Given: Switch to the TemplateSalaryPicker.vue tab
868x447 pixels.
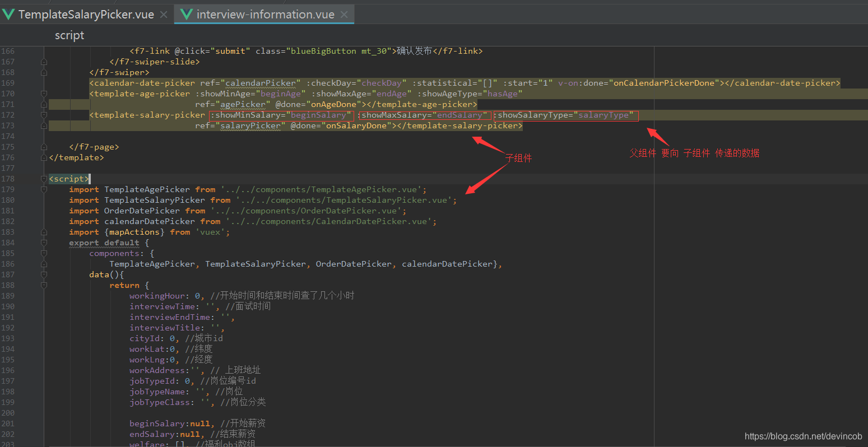Looking at the screenshot, I should click(86, 15).
